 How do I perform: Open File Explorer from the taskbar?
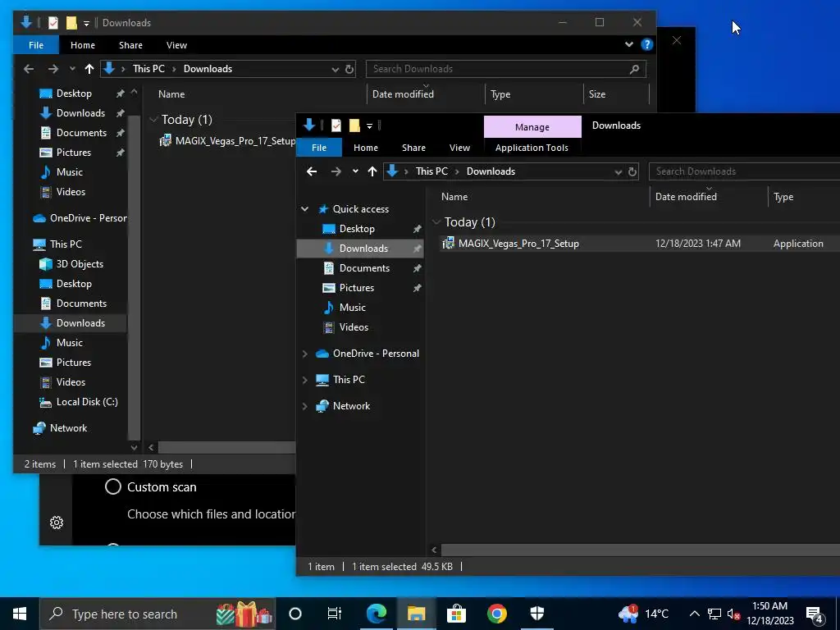coord(416,614)
